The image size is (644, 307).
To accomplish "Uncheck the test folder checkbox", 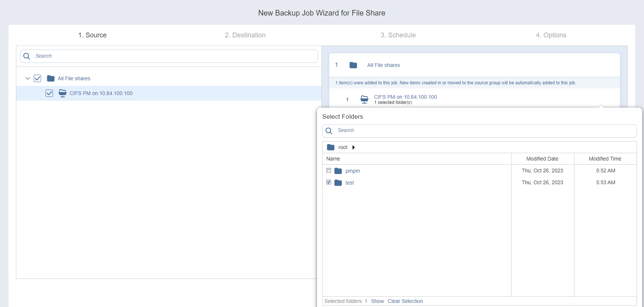I will tap(328, 182).
